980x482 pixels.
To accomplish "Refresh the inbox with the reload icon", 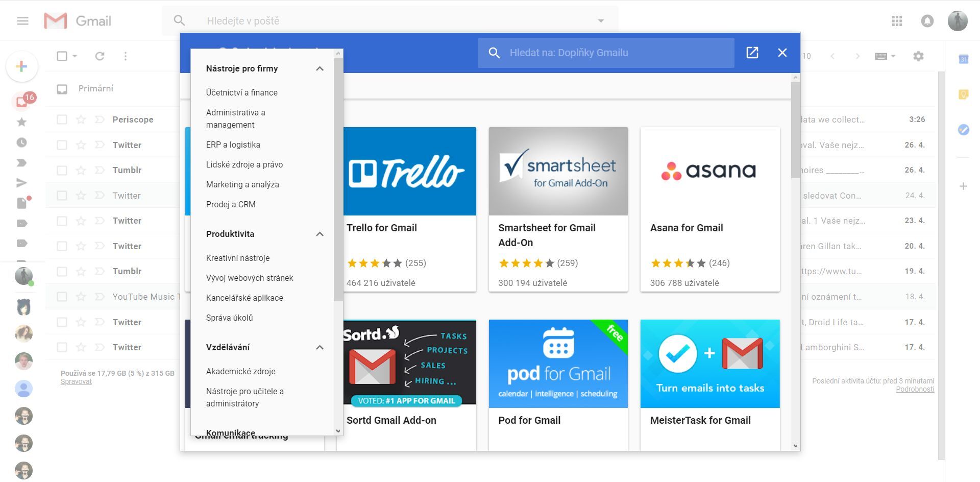I will pyautogui.click(x=100, y=56).
